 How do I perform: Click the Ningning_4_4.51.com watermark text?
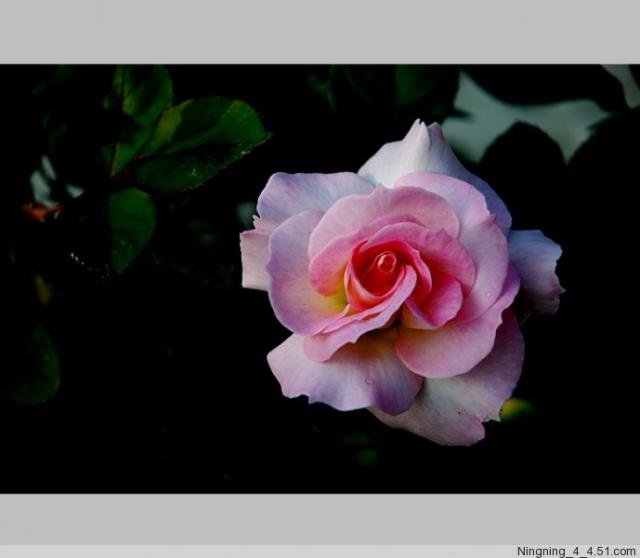575,551
